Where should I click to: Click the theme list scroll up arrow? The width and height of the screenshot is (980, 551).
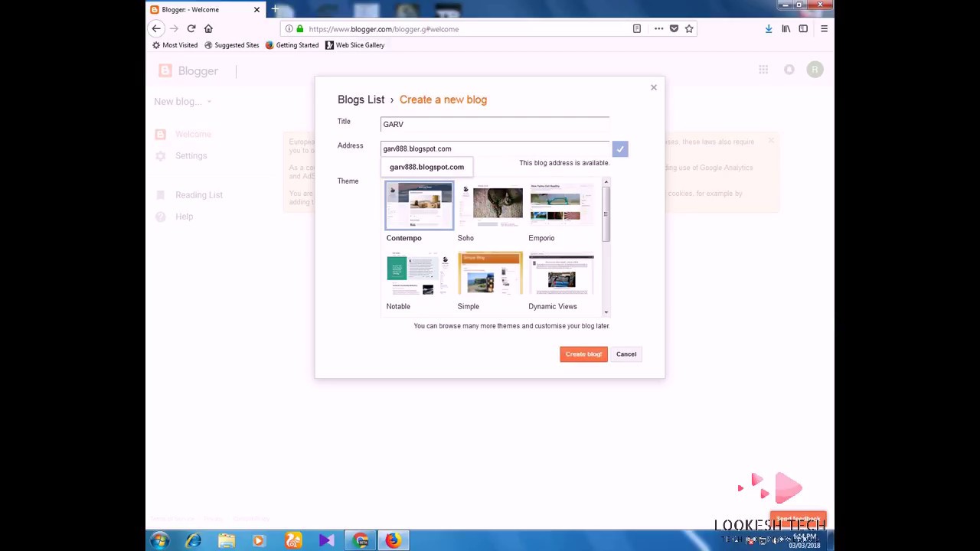(606, 182)
